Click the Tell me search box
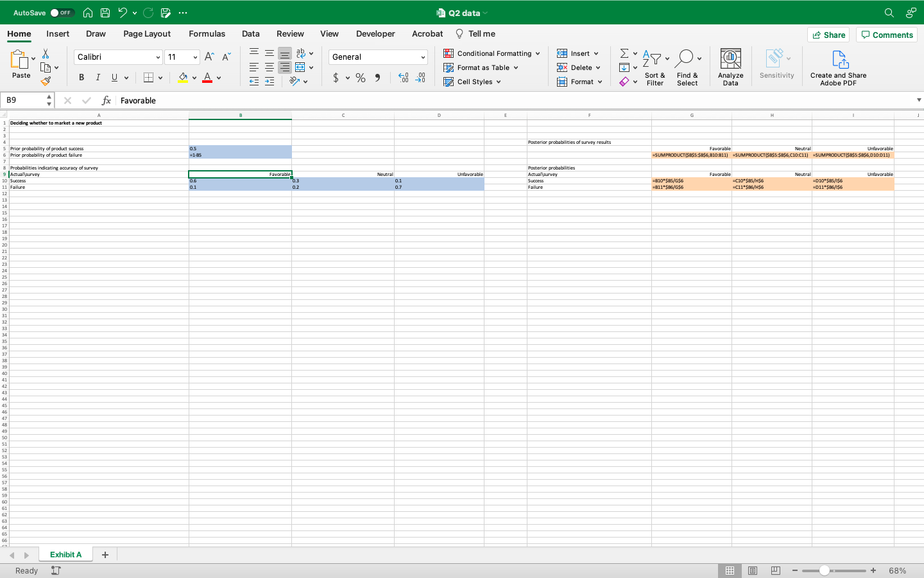 [475, 33]
